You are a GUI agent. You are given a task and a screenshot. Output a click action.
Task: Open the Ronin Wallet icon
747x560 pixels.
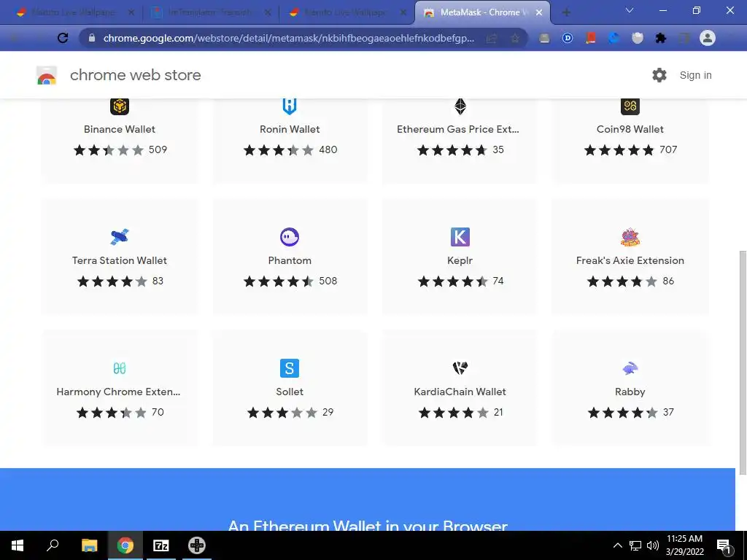click(290, 106)
